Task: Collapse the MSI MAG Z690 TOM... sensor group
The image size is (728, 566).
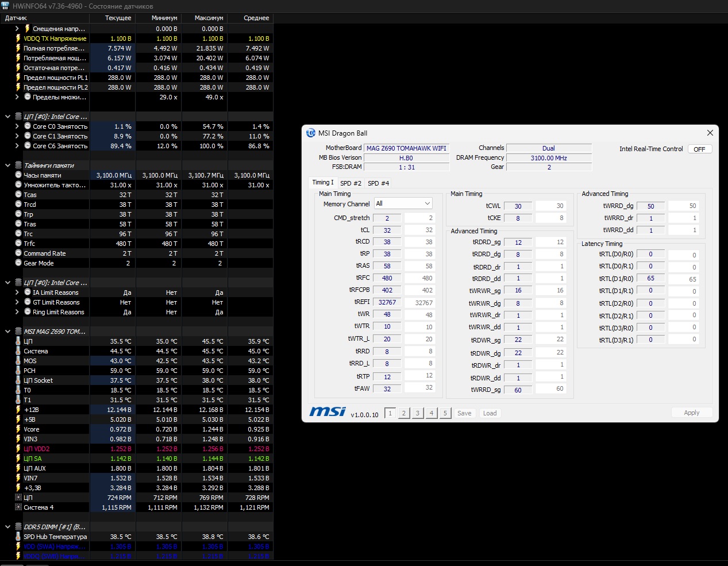Action: (x=7, y=331)
